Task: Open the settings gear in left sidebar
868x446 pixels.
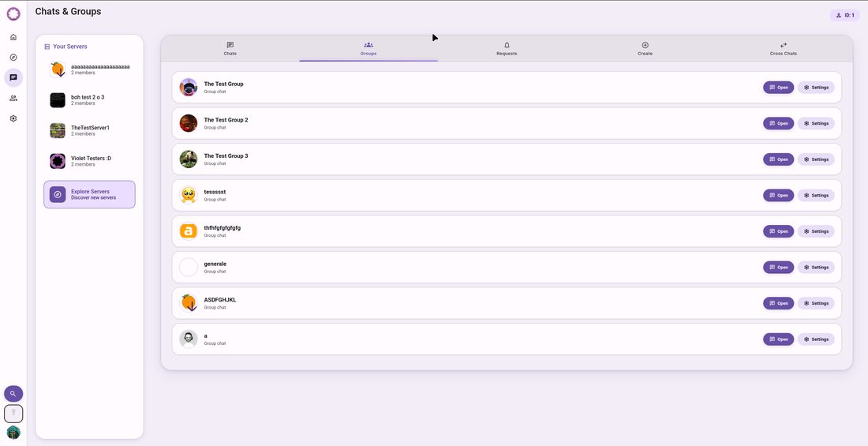Action: pos(13,118)
